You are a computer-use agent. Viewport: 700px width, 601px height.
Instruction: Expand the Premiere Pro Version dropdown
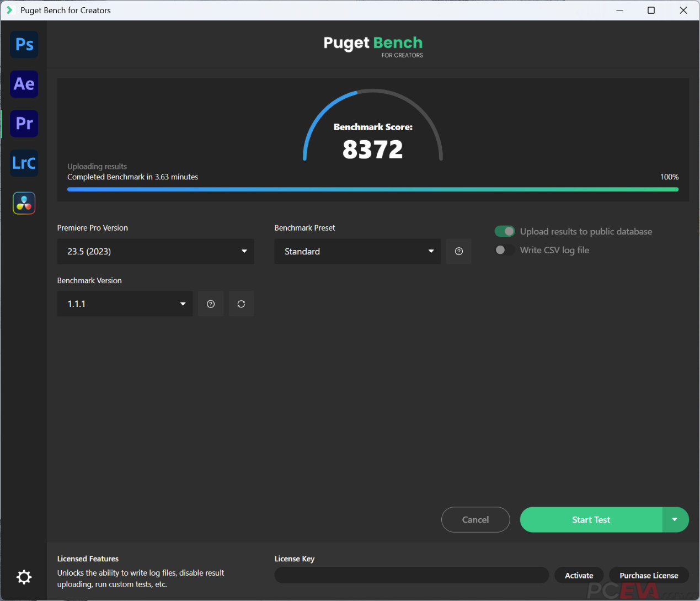[156, 252]
